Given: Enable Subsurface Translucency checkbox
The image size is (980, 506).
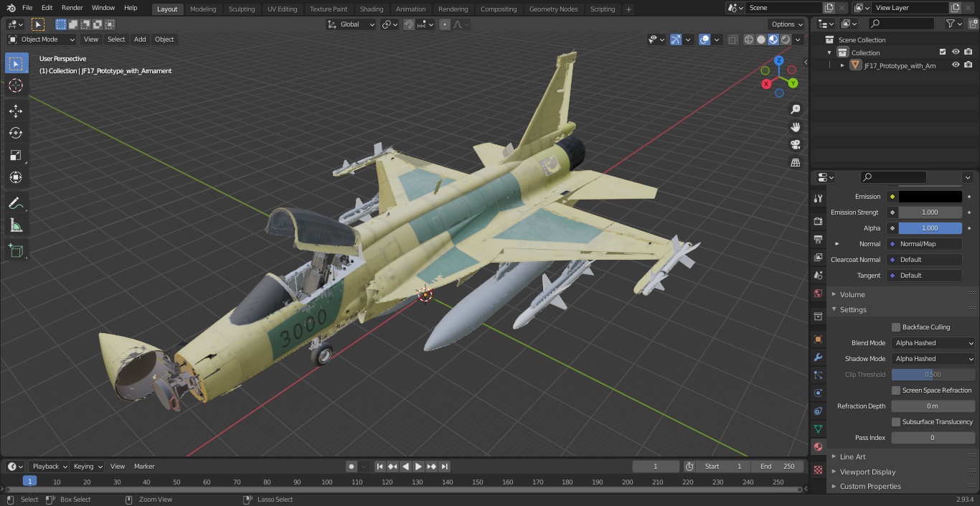Looking at the screenshot, I should point(896,422).
